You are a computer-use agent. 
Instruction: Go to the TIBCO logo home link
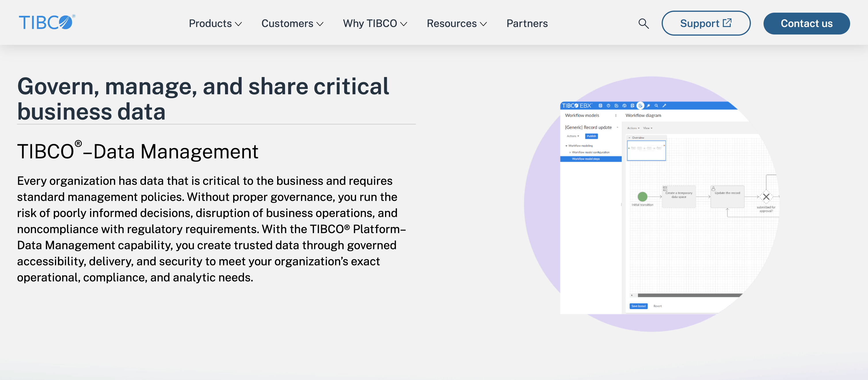point(47,22)
